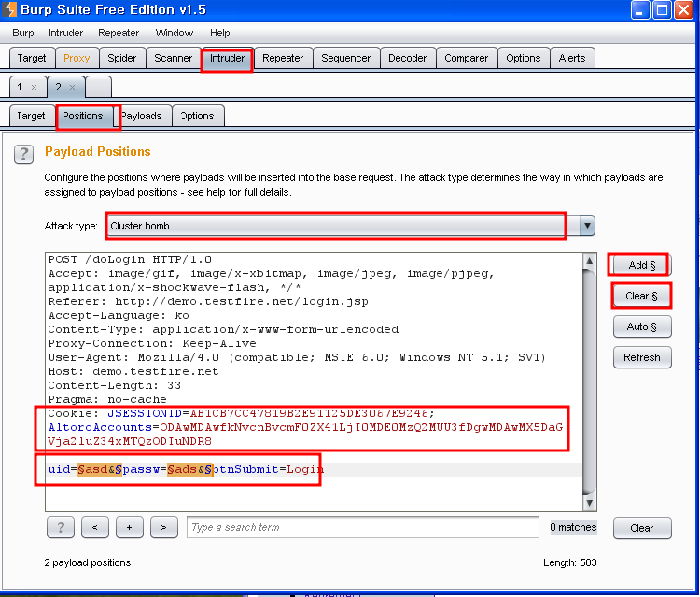
Task: Click the '2 payload positions' status text
Action: tap(88, 562)
